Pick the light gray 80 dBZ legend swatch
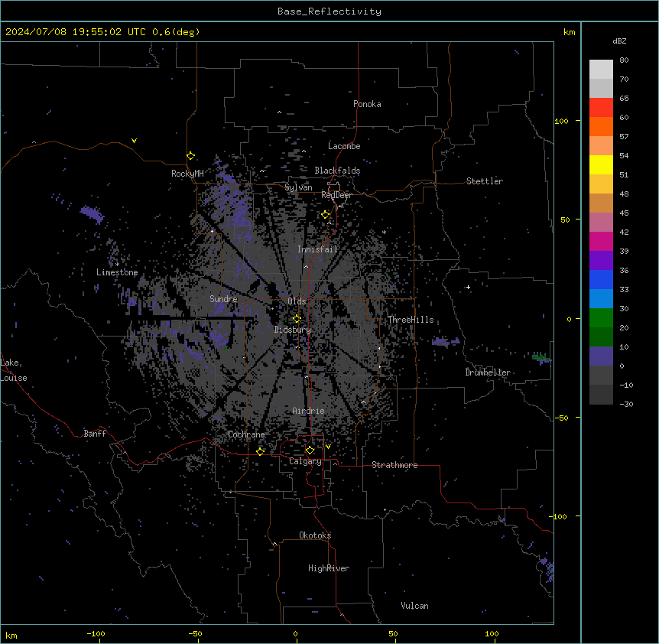Screen dimensions: 659x644 pyautogui.click(x=601, y=70)
